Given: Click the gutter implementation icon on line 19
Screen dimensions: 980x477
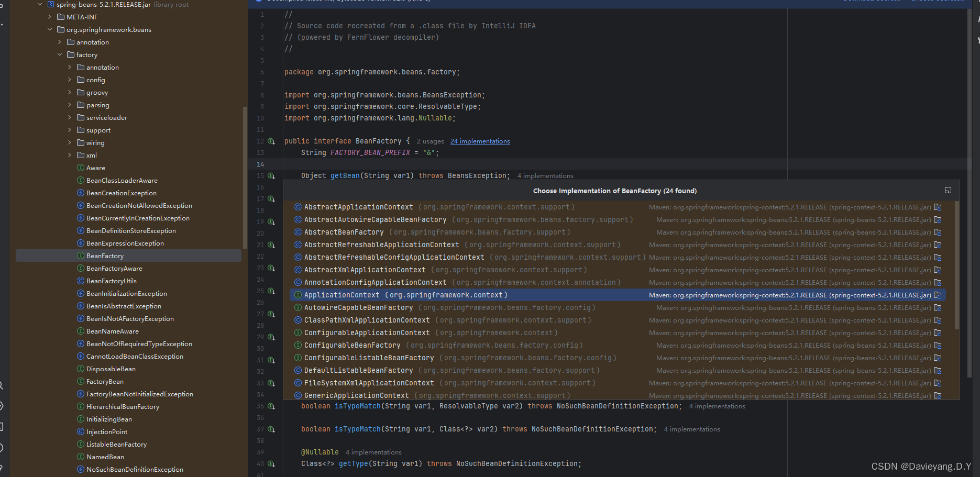Looking at the screenshot, I should point(271,222).
